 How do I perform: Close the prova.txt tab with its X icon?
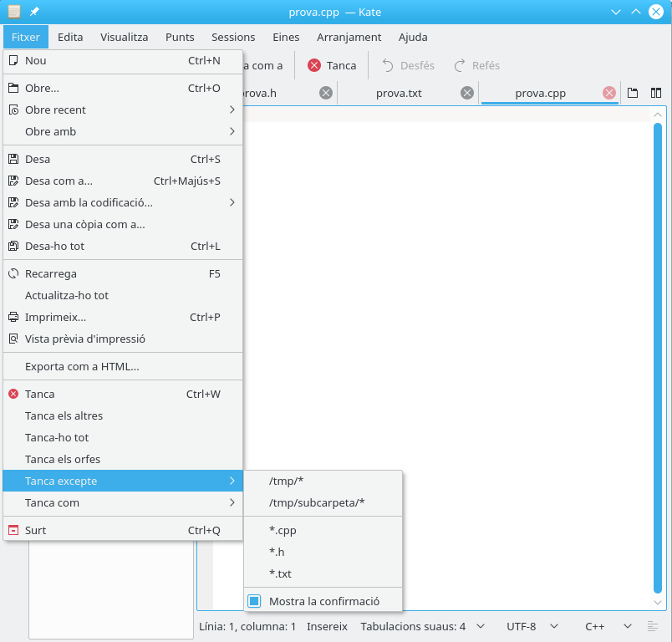467,93
